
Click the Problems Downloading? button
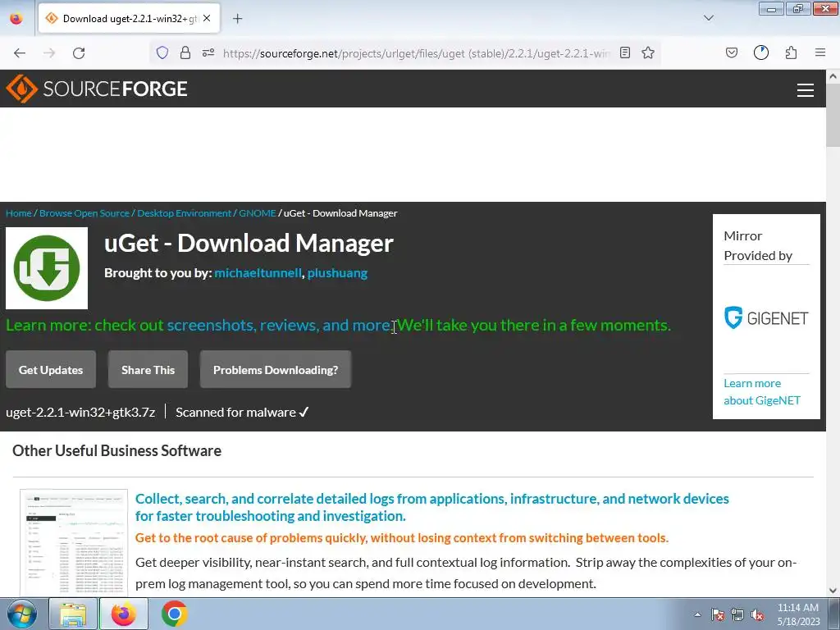point(276,370)
